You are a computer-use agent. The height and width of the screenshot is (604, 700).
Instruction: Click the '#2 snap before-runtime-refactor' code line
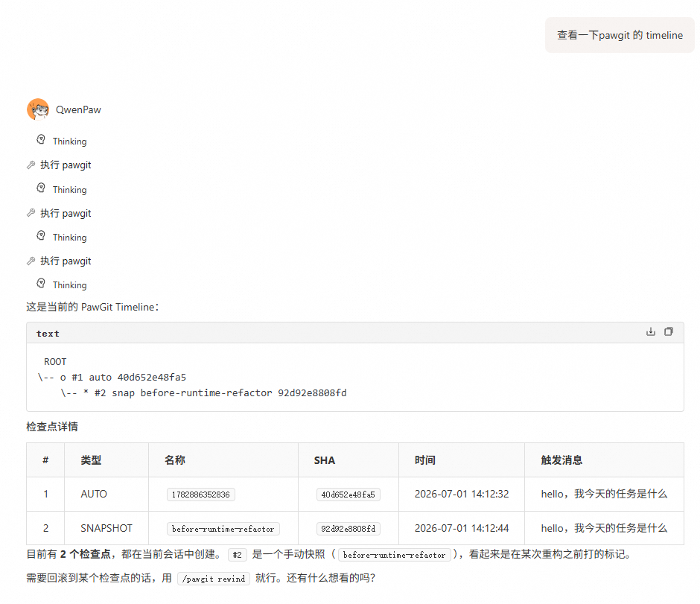203,392
